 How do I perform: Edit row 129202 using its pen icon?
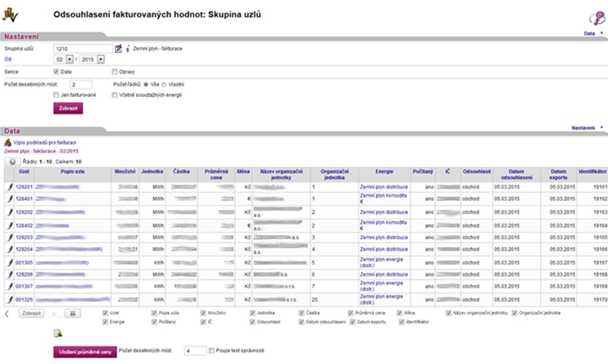(x=10, y=212)
